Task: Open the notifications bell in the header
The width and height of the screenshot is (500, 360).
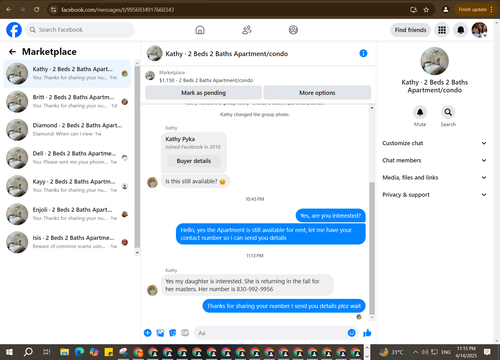Action: (x=461, y=30)
